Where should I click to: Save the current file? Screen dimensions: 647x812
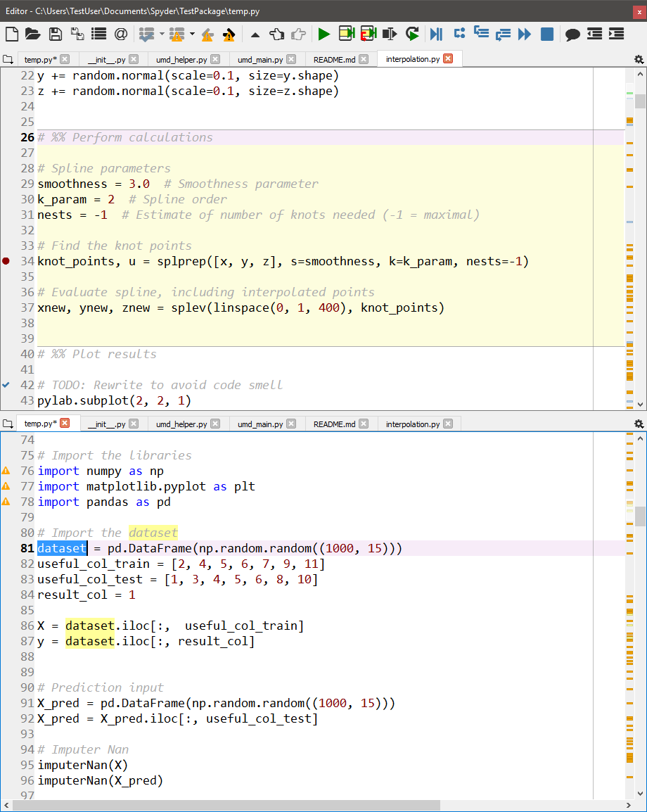pos(55,34)
